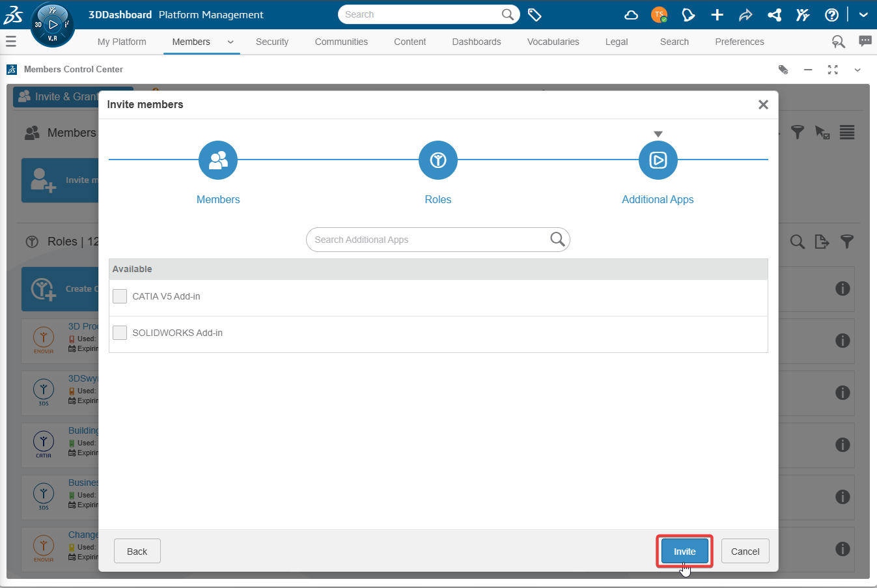
Task: Cancel the Invite members dialog
Action: [745, 552]
